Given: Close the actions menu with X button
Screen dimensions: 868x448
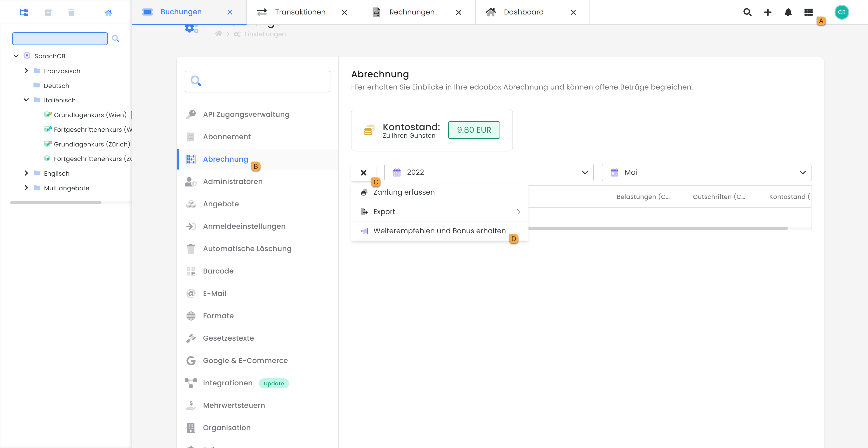Looking at the screenshot, I should tap(363, 172).
